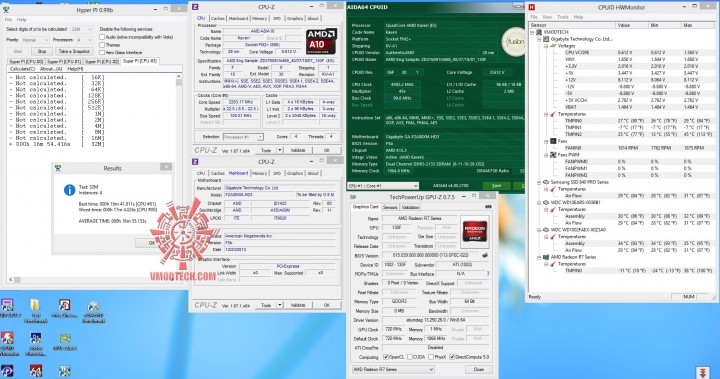
Task: Open the Hyper PI File menu
Action: (x=8, y=20)
